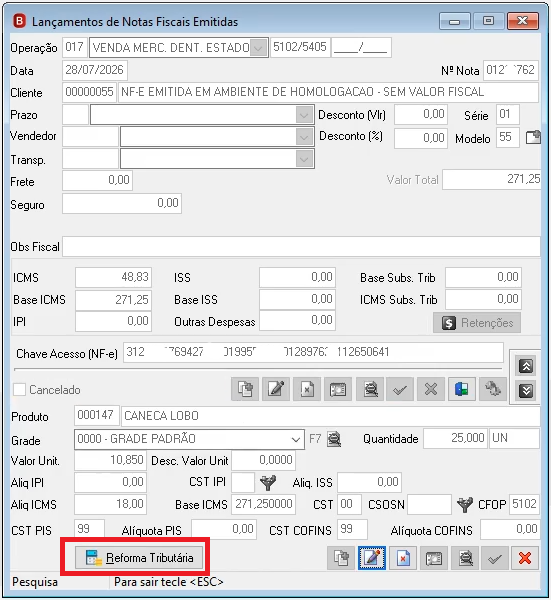Open the Prazo dropdown list
551x600 pixels.
(x=304, y=115)
